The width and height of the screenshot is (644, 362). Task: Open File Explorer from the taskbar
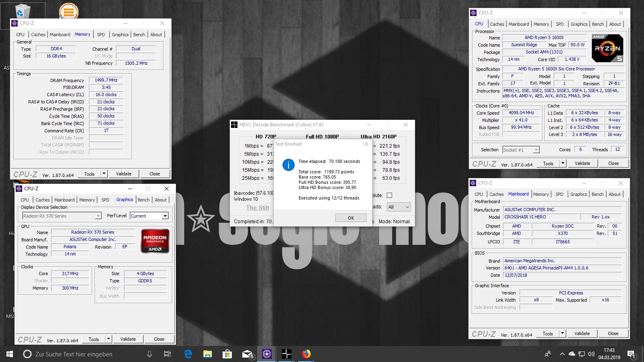click(207, 354)
